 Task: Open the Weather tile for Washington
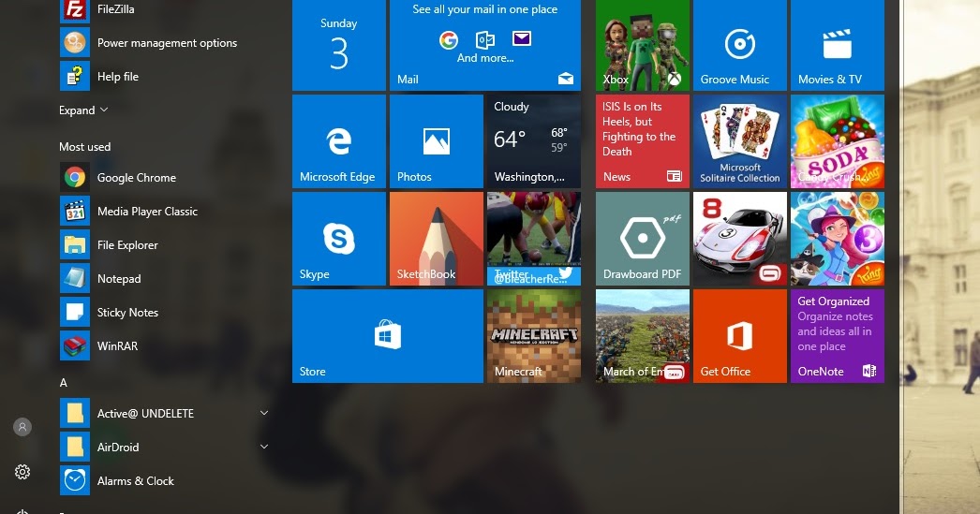[534, 141]
